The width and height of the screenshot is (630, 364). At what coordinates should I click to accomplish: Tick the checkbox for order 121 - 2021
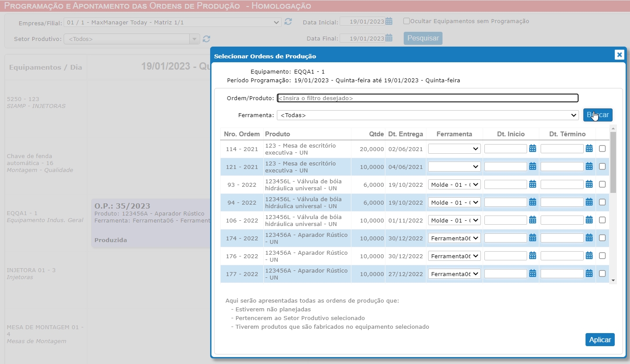[602, 166]
